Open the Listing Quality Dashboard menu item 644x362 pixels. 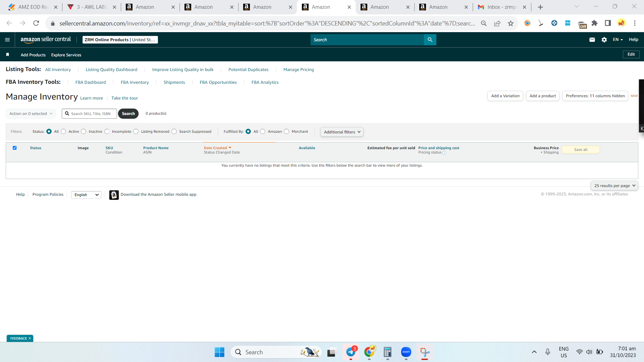pyautogui.click(x=111, y=70)
